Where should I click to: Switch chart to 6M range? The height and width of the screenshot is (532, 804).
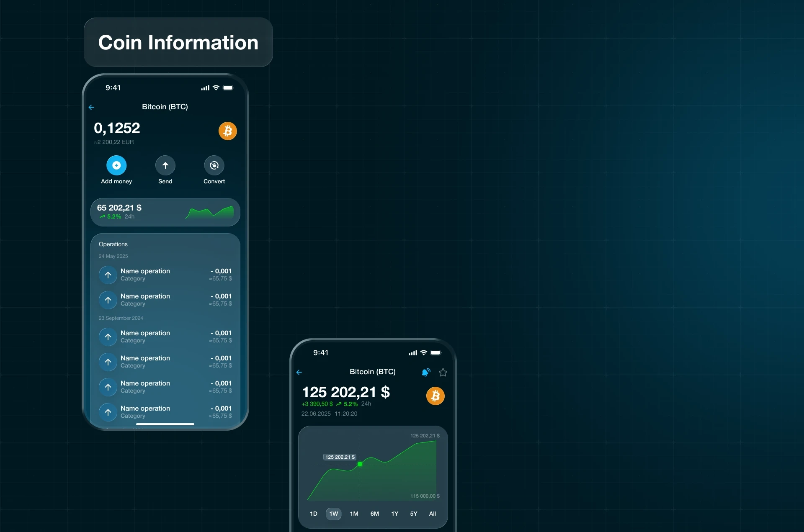click(x=375, y=514)
